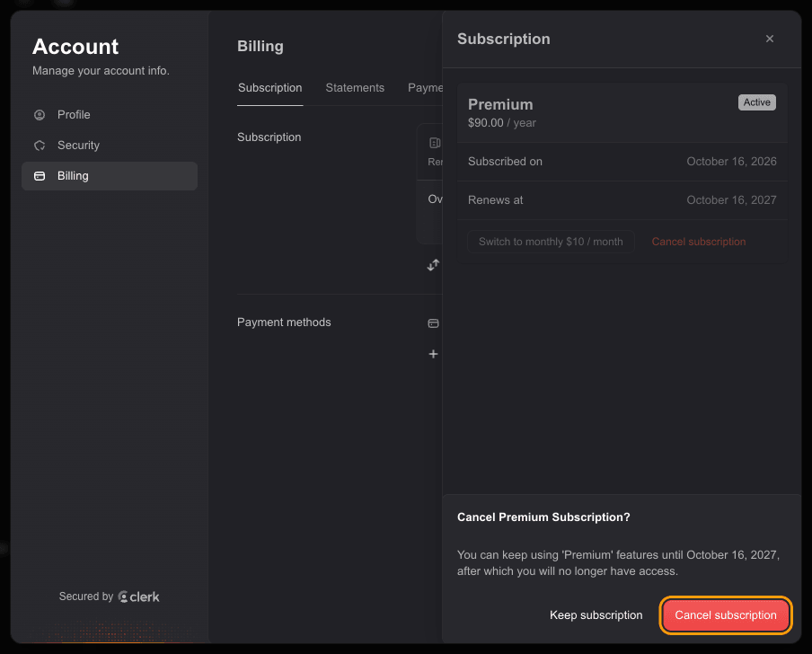The image size is (812, 654).
Task: Click the payment method card icon
Action: tap(434, 323)
